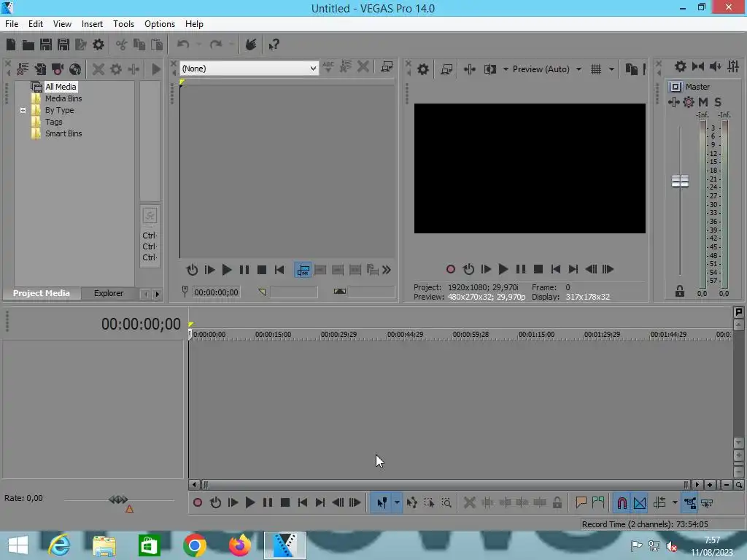Viewport: 747px width, 560px height.
Task: Toggle the Master fader lock icon
Action: [x=680, y=291]
